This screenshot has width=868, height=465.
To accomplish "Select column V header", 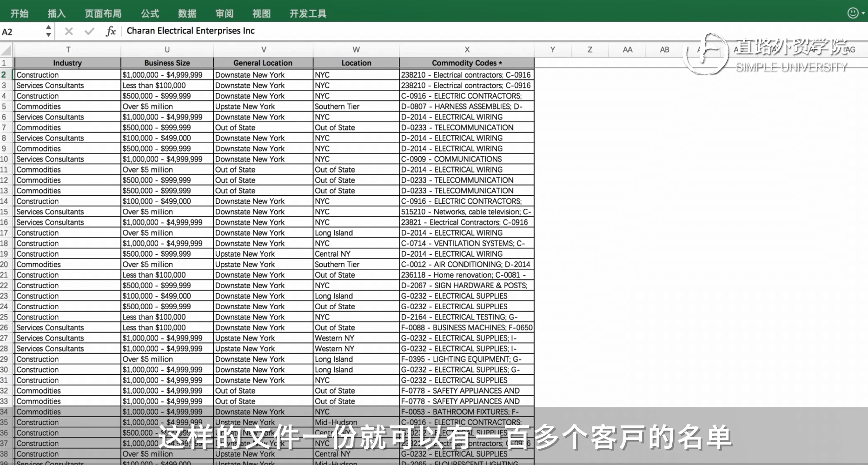I will pos(263,50).
